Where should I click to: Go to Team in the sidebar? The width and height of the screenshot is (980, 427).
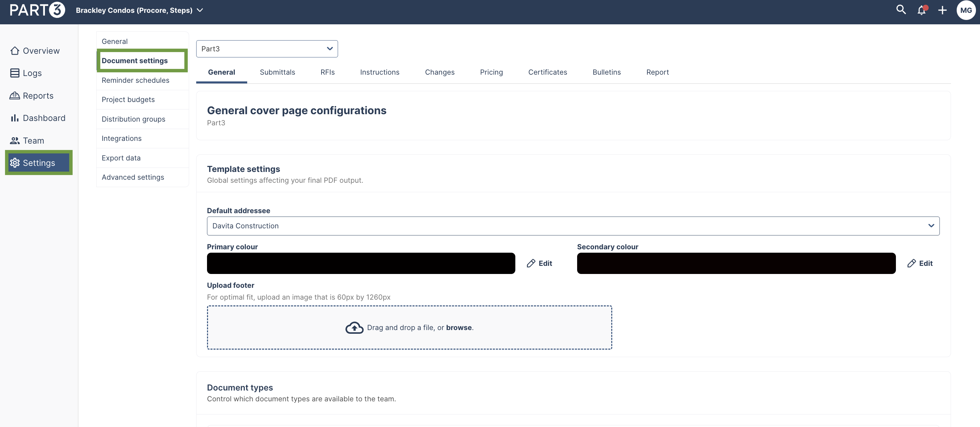(39, 141)
